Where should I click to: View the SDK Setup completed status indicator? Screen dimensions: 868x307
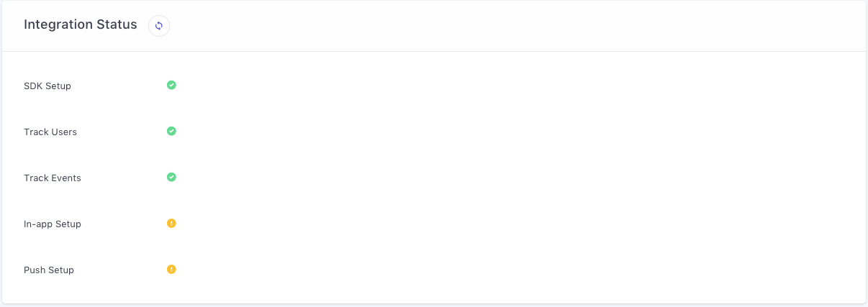[x=171, y=85]
